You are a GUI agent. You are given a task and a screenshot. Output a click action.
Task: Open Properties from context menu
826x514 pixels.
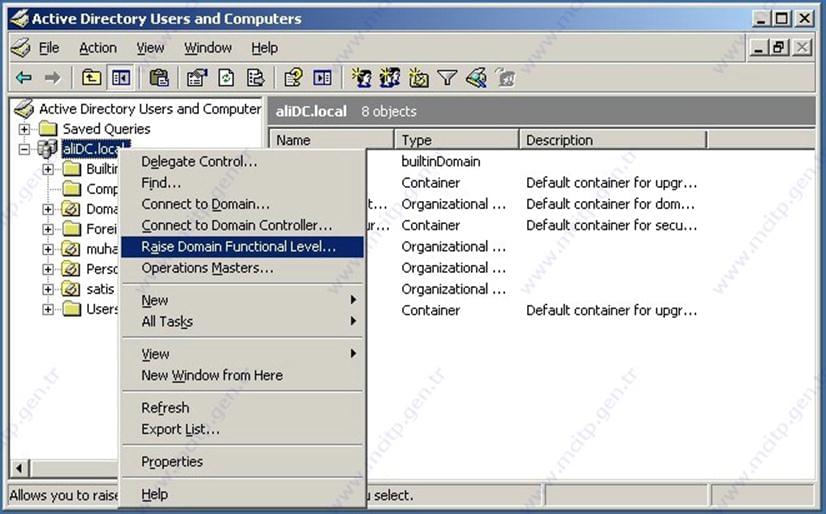click(x=242, y=462)
